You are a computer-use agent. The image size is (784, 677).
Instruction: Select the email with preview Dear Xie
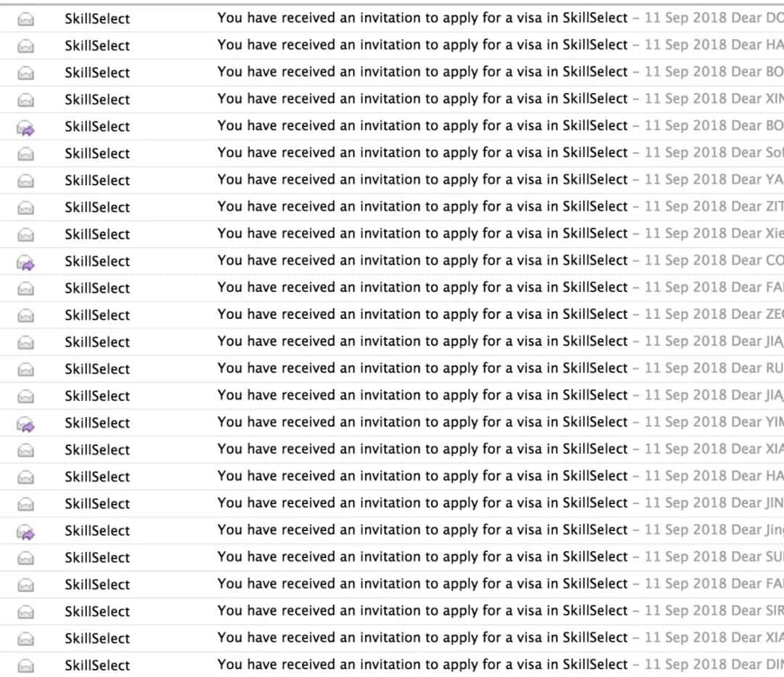392,234
